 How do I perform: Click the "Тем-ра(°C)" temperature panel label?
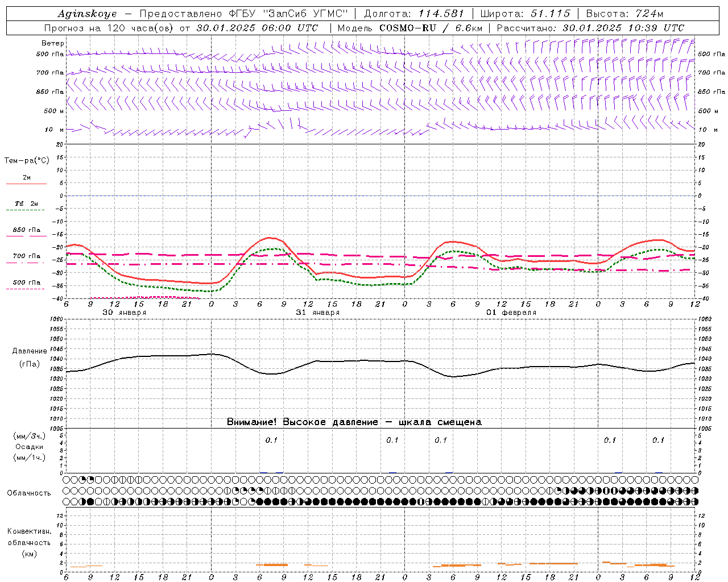tap(27, 161)
